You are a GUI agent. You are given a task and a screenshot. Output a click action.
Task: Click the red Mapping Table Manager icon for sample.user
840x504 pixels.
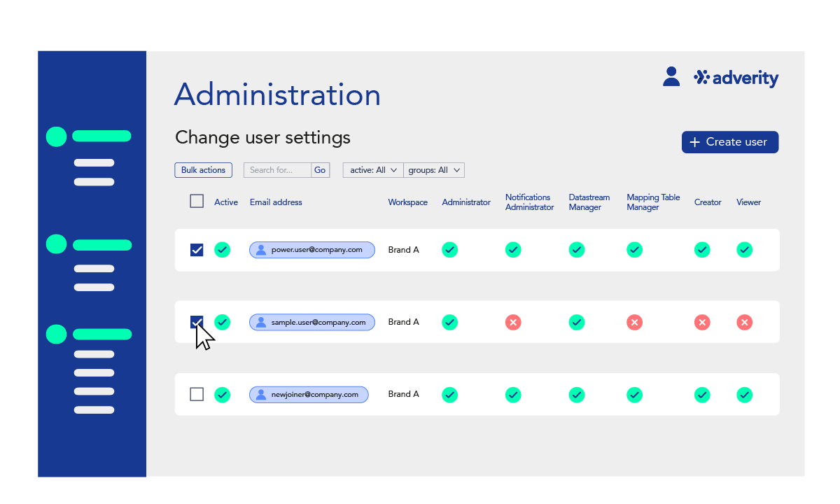634,322
